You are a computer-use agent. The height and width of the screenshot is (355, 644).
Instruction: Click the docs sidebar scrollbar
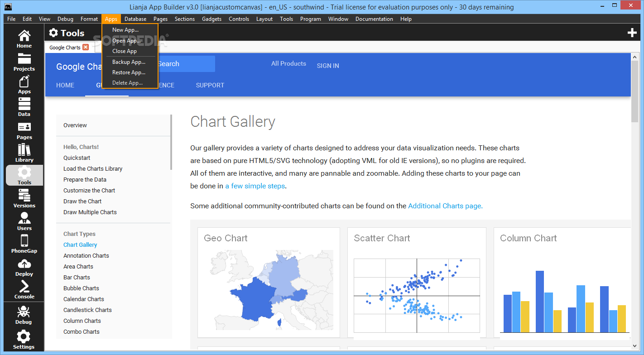pos(171,142)
